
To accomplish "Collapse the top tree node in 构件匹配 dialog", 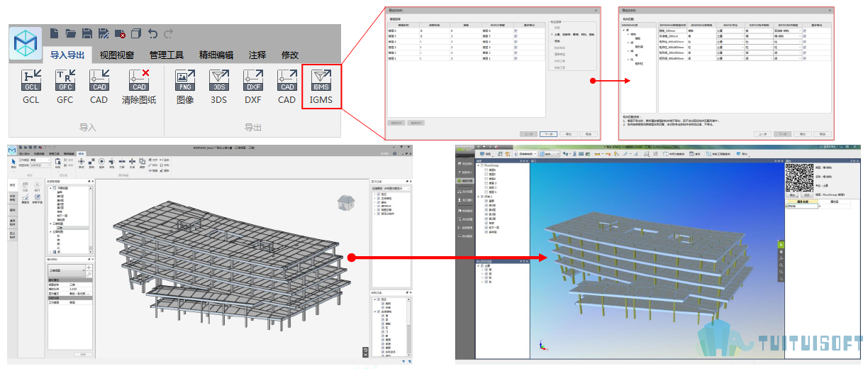I will click(623, 30).
